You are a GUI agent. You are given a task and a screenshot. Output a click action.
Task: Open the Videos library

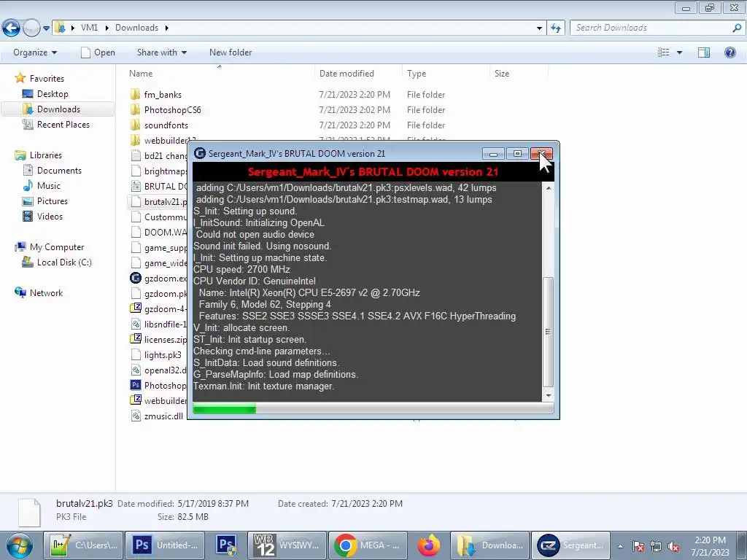coord(50,216)
